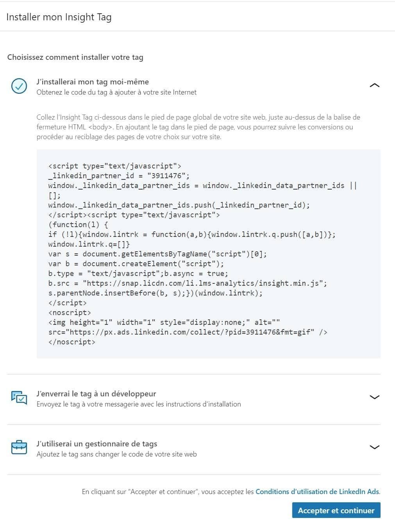Click 'Choisissez comment installer votre tag' heading
Image resolution: width=395 pixels, height=532 pixels.
coord(75,57)
